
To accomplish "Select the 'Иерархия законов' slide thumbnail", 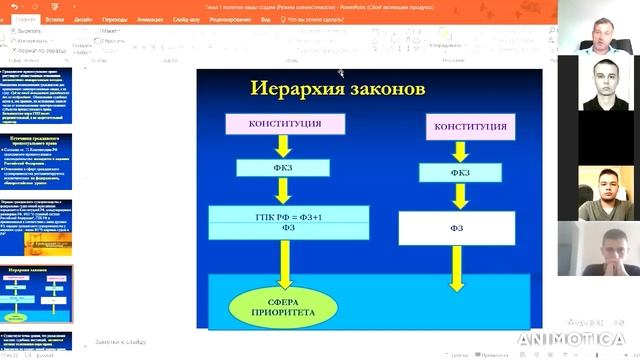I will (x=36, y=294).
